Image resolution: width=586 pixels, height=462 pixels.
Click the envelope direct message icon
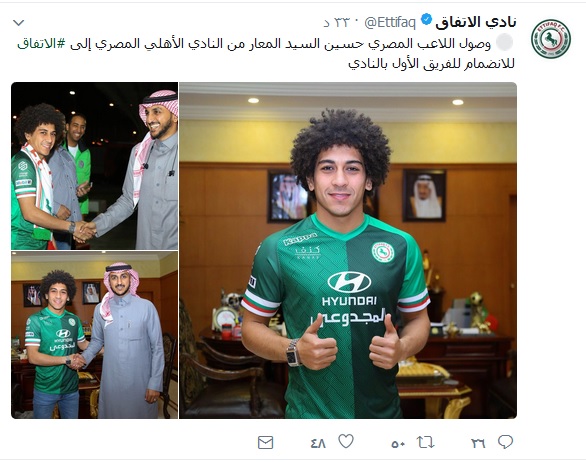[x=266, y=443]
